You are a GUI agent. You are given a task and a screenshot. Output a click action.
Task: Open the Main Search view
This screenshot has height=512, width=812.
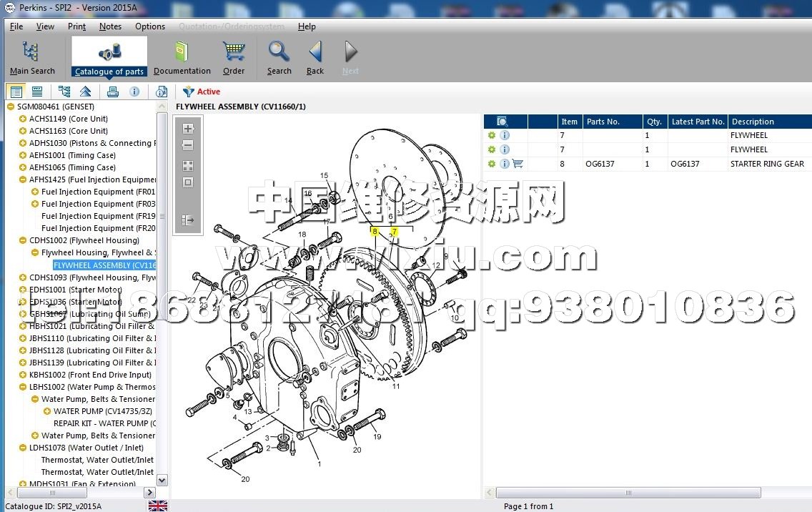pos(31,57)
